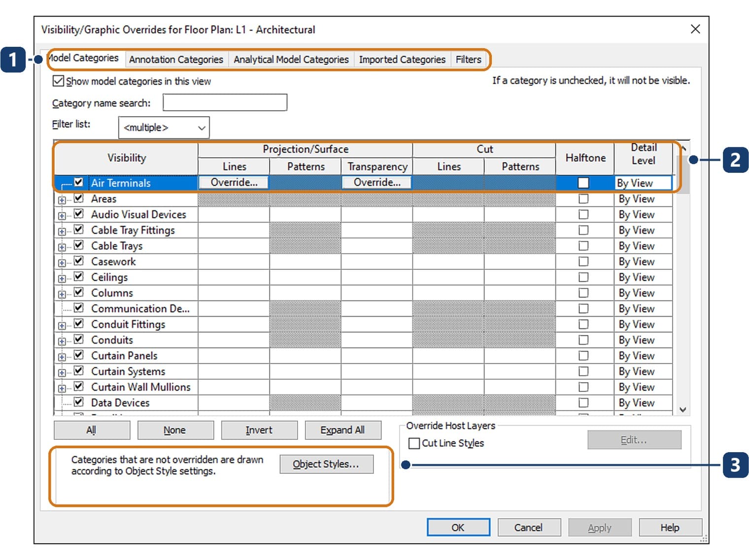The height and width of the screenshot is (560, 749).
Task: Enable Halftone for Columns row
Action: tap(583, 293)
